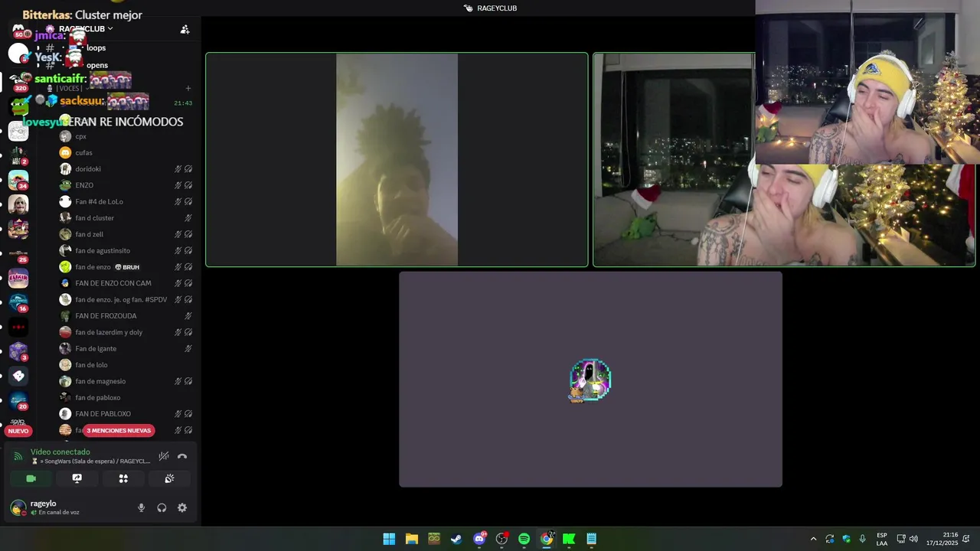980x551 pixels.
Task: Open server icon with 16 badge
Action: point(18,303)
